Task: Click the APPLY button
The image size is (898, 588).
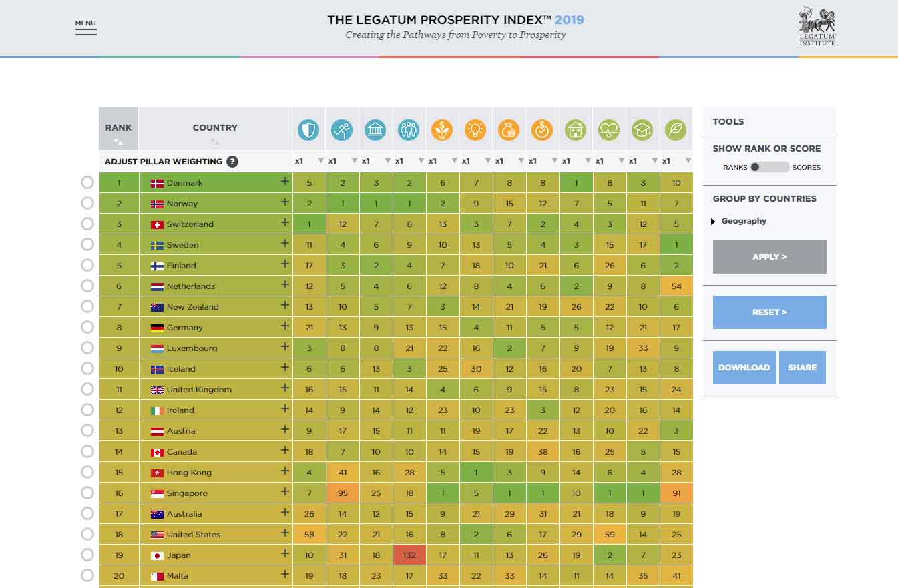Action: point(770,257)
